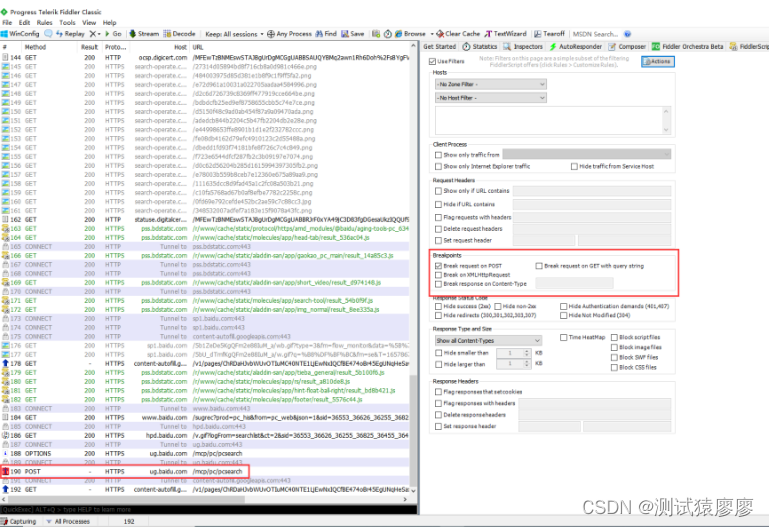Open the Help menu
The image size is (769, 527).
pyautogui.click(x=109, y=23)
